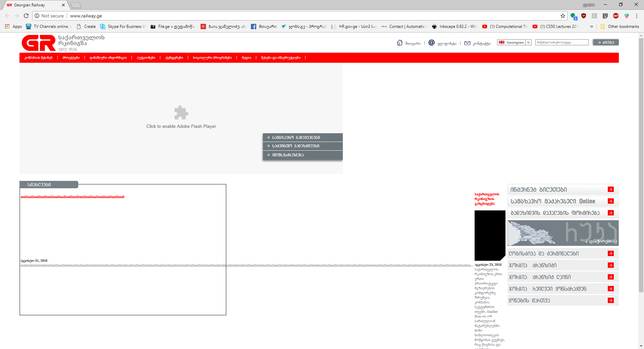Open the აუქციონები menu
Image resolution: width=644 pixels, height=349 pixels.
146,58
